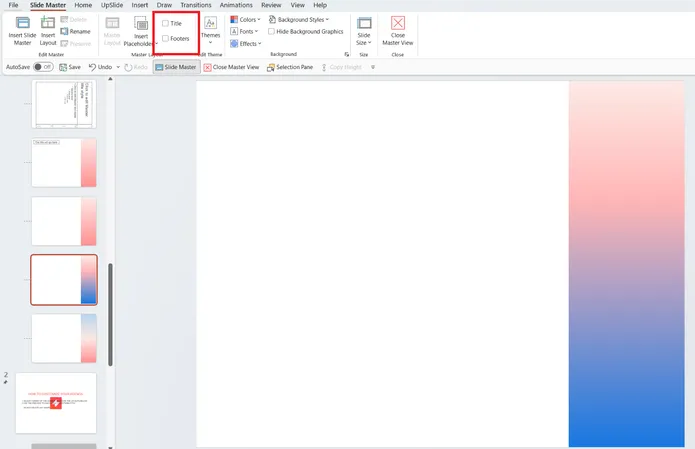Switch to Review tab

point(271,5)
